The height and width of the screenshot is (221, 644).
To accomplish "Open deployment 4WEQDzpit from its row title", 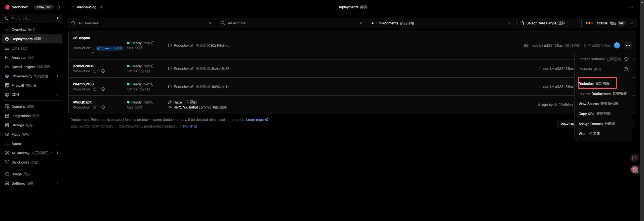I will coord(82,102).
